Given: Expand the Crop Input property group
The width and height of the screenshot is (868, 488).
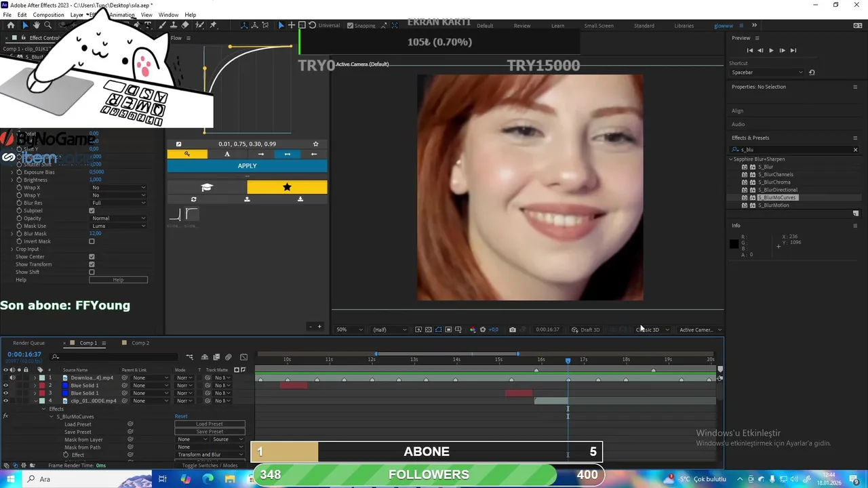Looking at the screenshot, I should (x=12, y=249).
